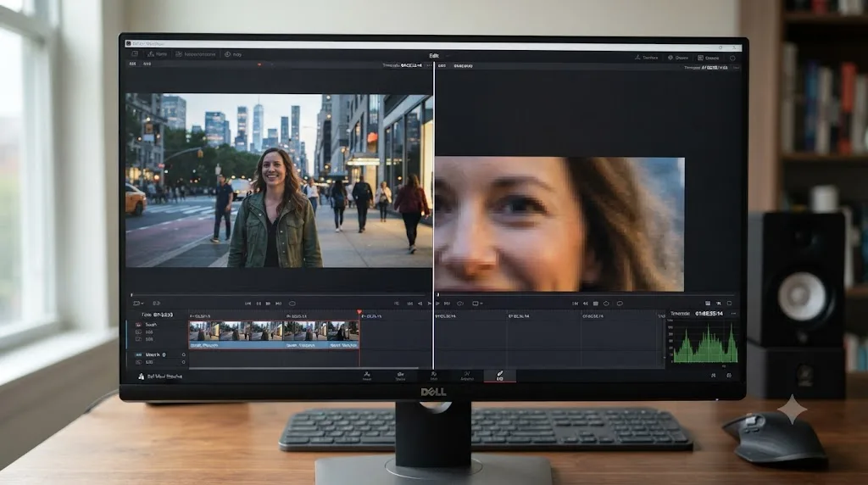
Task: Toggle the blue audio track icon in track header
Action: pos(138,354)
